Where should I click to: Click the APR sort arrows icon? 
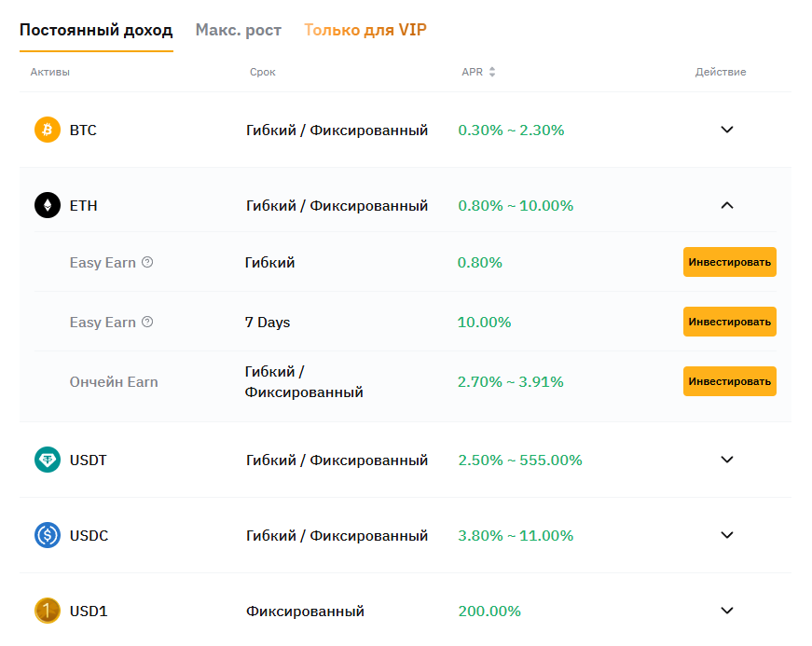pos(492,72)
